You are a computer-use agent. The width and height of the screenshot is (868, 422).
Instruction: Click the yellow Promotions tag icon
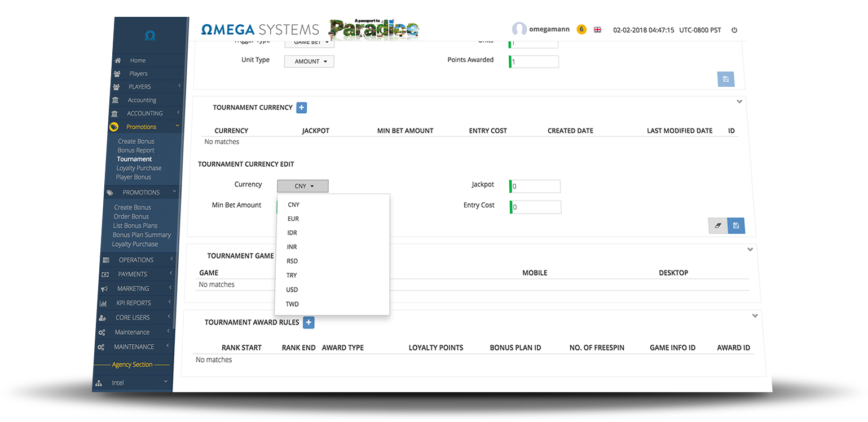[x=114, y=127]
